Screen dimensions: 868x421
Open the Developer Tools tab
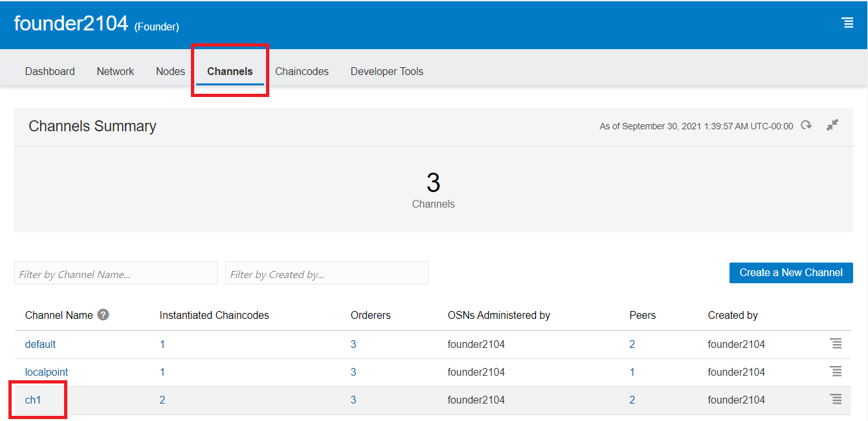pos(386,71)
